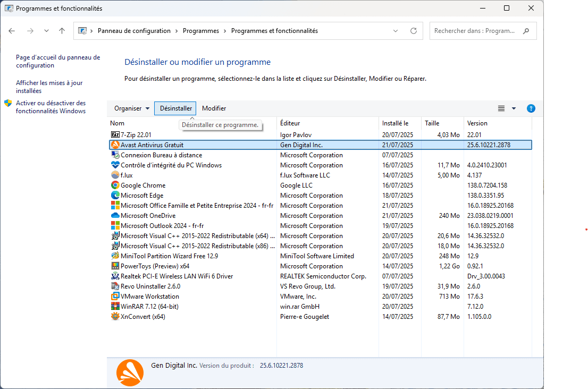Click the 1,22 Go size cell

(x=449, y=266)
